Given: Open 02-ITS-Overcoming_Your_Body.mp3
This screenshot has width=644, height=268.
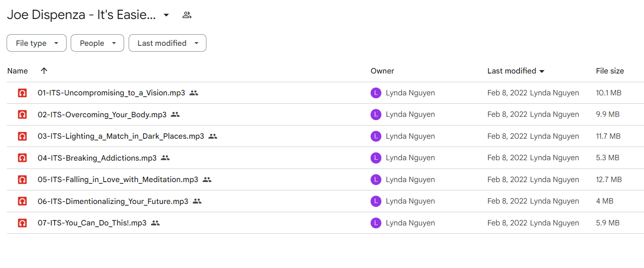Looking at the screenshot, I should [102, 114].
